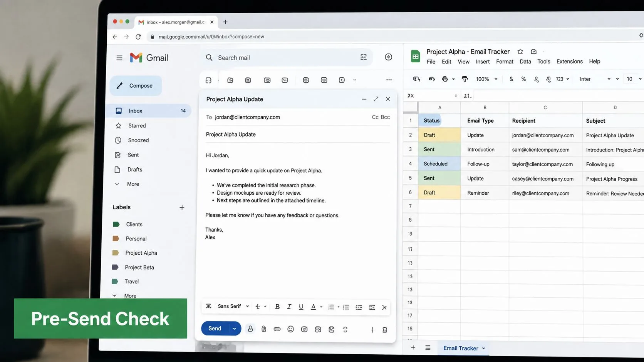Add new sheet plus icon
This screenshot has width=644, height=362.
click(x=413, y=347)
